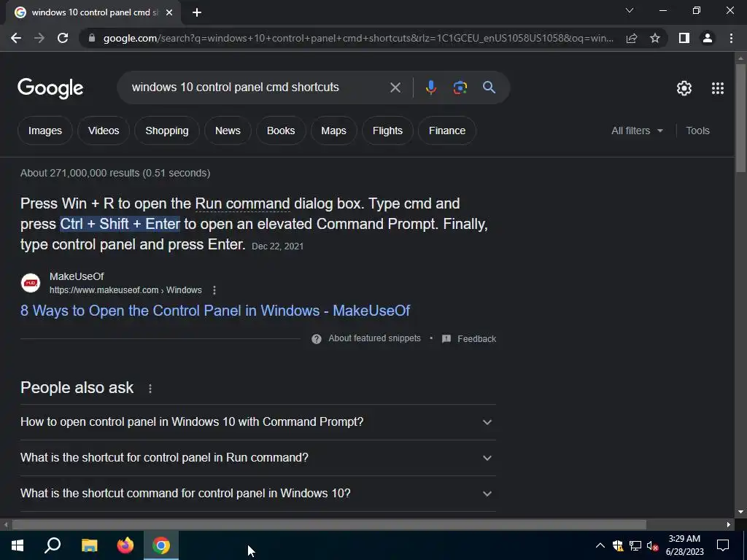Click the vertical scrollbar thumb
747x560 pixels.
coord(740,117)
